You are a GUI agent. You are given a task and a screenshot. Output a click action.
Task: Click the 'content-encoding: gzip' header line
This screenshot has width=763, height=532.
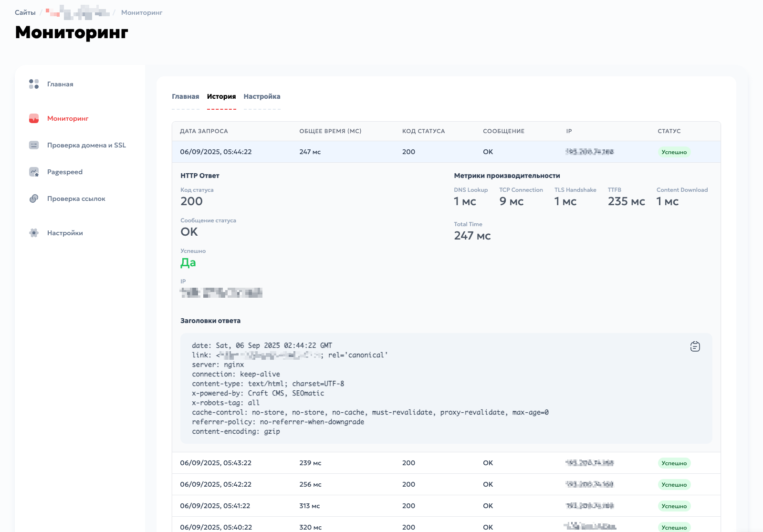[236, 431]
